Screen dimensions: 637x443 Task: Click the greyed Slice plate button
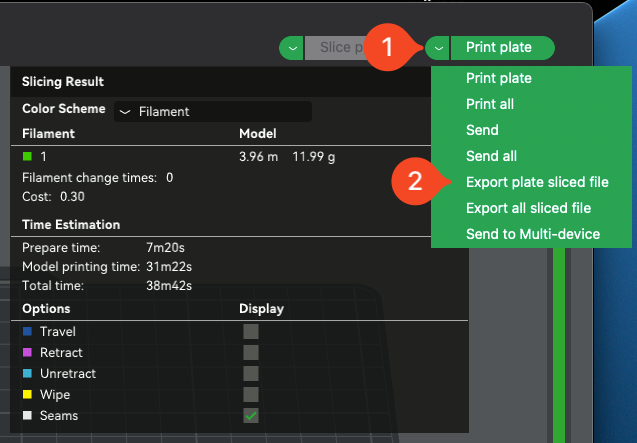point(335,48)
